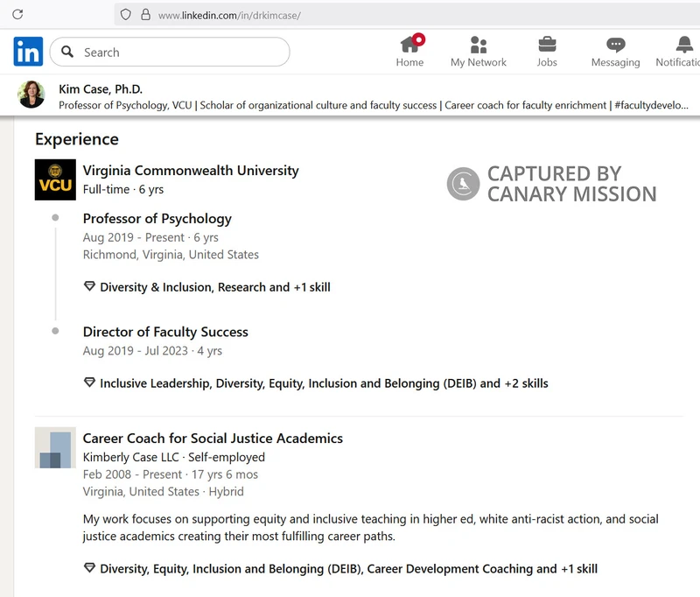This screenshot has height=597, width=700.
Task: Open My Network
Action: pyautogui.click(x=478, y=51)
